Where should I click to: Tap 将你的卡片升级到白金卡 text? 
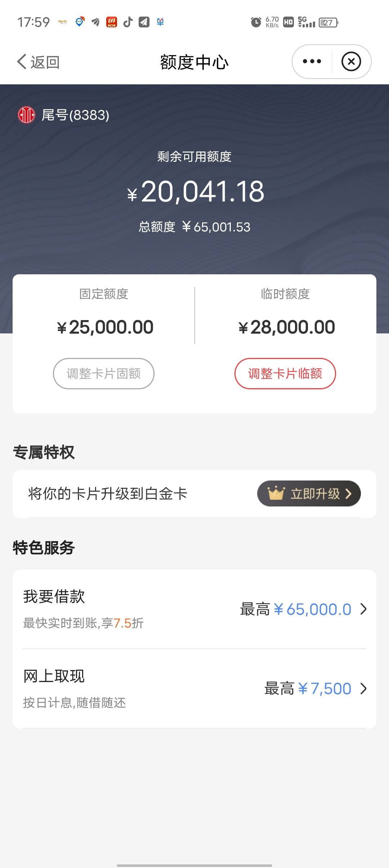click(108, 493)
